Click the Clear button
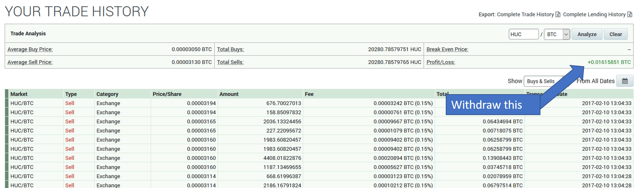This screenshot has width=644, height=188. [616, 34]
